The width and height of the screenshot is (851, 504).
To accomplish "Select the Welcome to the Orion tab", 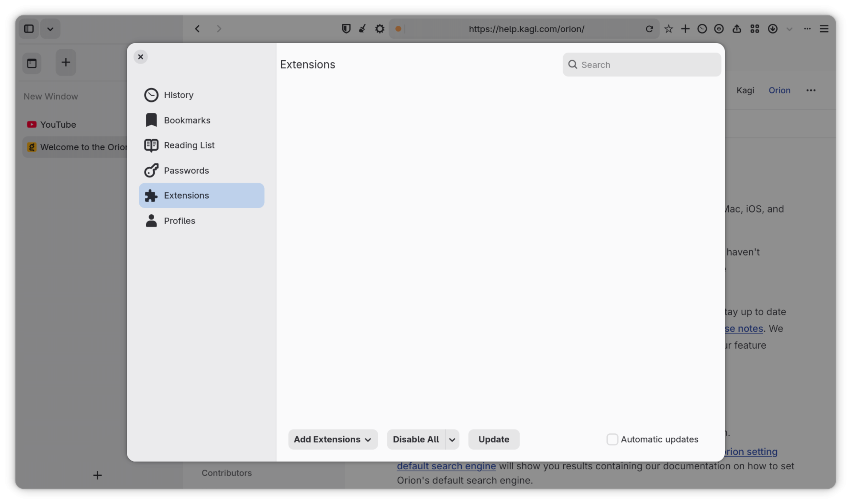I will point(75,147).
